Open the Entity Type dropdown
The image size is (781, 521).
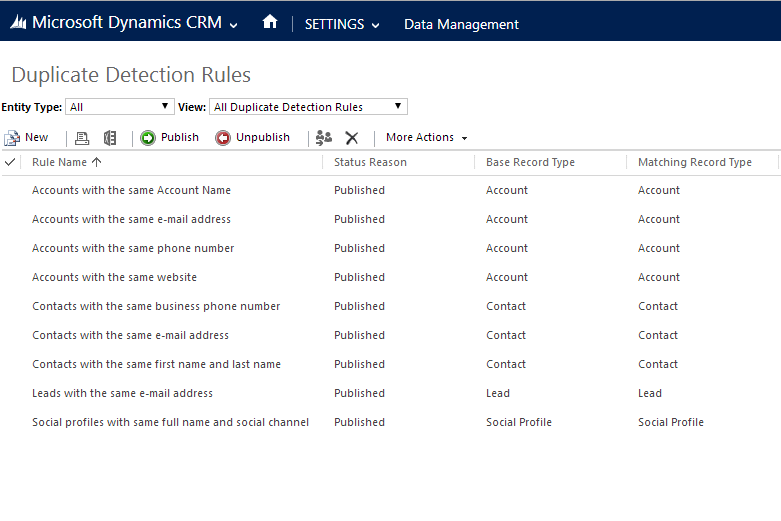pyautogui.click(x=120, y=107)
